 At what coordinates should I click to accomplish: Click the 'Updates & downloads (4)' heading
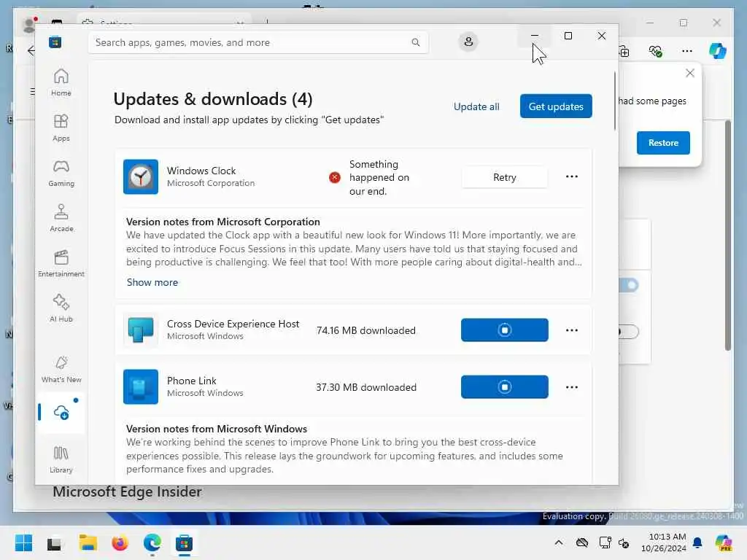coord(213,99)
